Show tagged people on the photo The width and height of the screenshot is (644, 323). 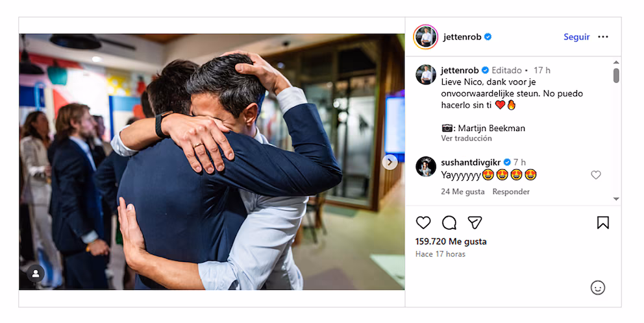click(x=36, y=274)
